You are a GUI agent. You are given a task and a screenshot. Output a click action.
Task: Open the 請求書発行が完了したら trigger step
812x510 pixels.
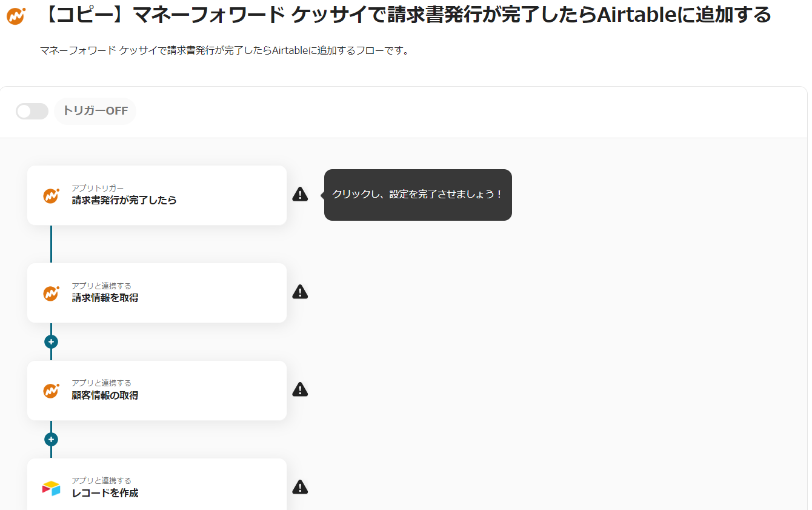[x=157, y=195]
